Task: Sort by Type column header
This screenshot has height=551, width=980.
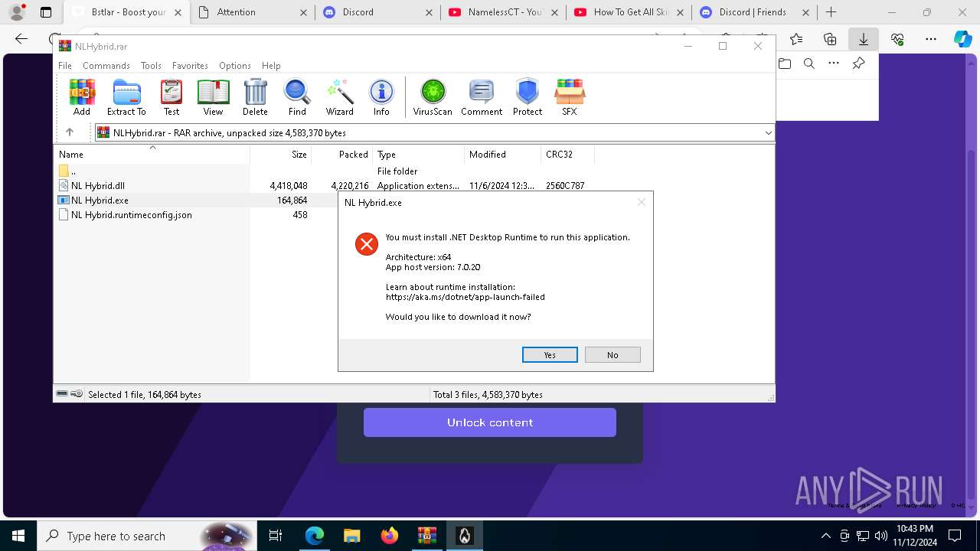Action: coord(419,154)
